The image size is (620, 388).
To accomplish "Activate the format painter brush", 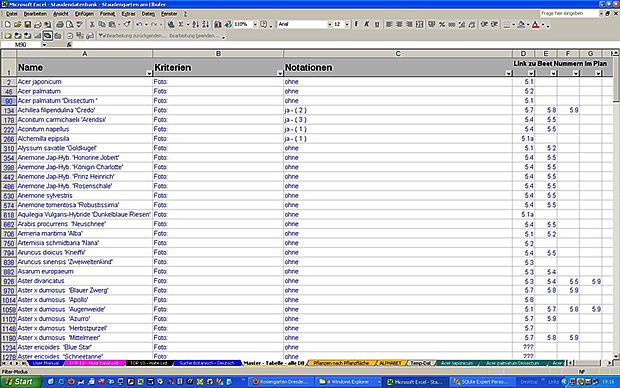I will [127, 25].
